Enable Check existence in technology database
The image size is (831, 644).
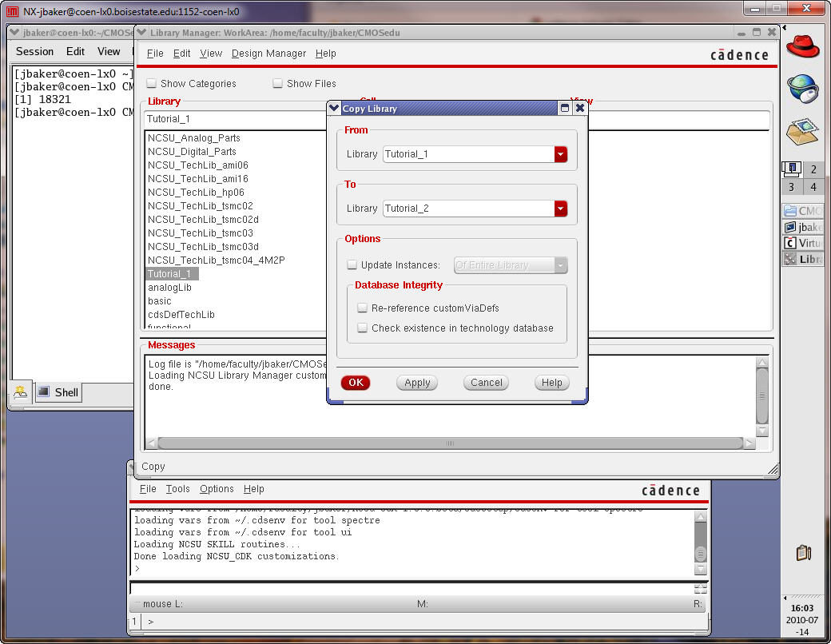click(363, 328)
